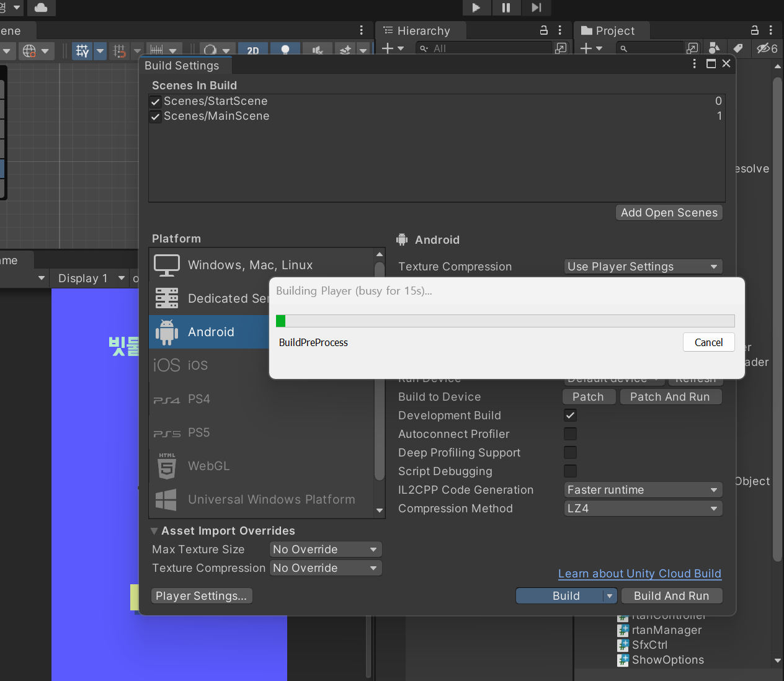Viewport: 784px width, 681px height.
Task: Open Scene tab kebab menu
Action: 362,30
